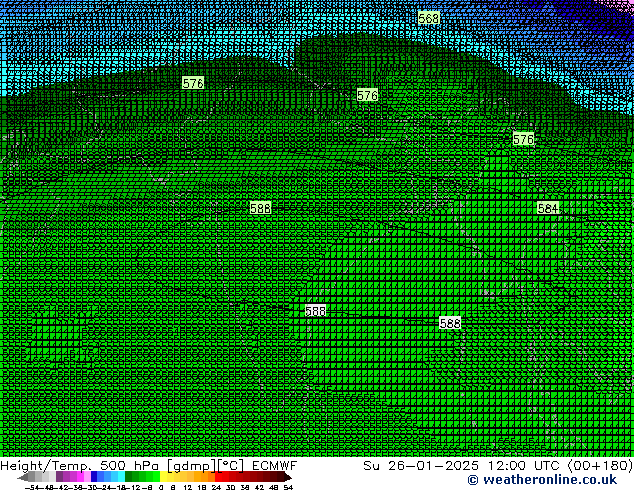Pick the magenta segment of the temperature legend
Image resolution: width=634 pixels, height=490 pixels.
click(80, 476)
